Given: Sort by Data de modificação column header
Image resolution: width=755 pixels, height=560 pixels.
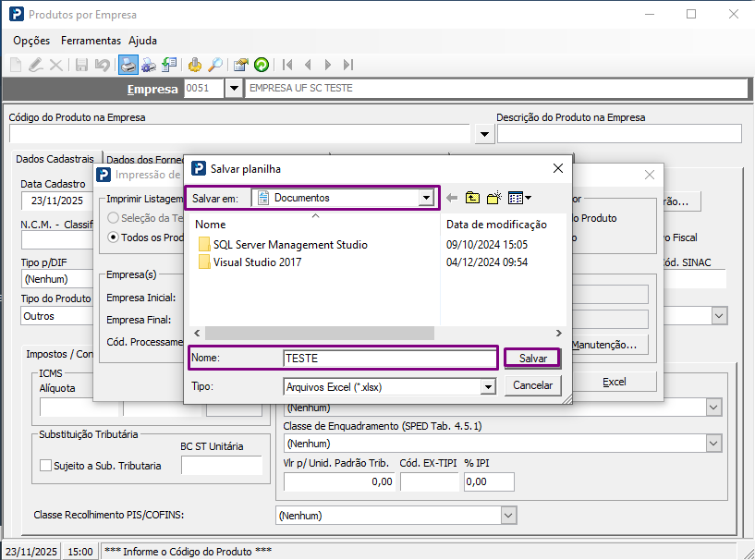Looking at the screenshot, I should 496,225.
